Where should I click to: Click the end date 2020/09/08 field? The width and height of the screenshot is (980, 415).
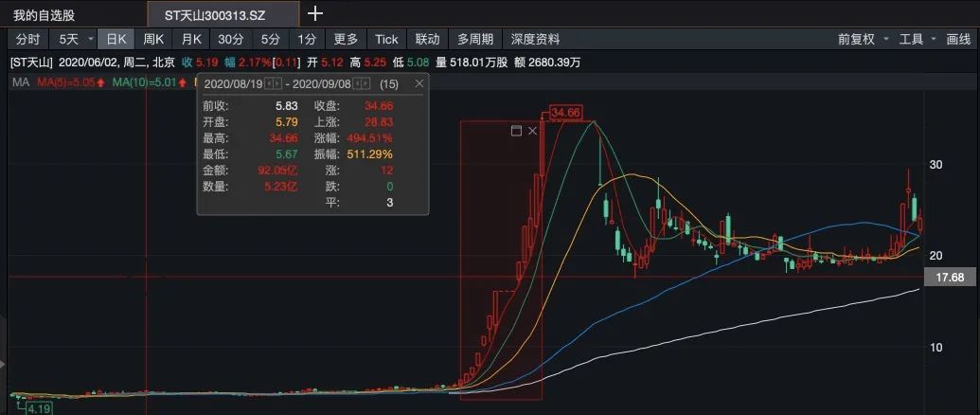(323, 83)
